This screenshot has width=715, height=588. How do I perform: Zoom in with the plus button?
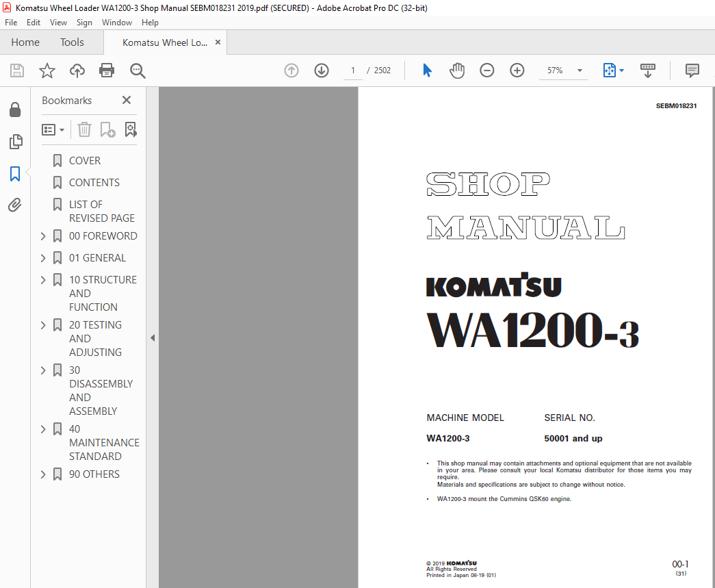pyautogui.click(x=517, y=71)
